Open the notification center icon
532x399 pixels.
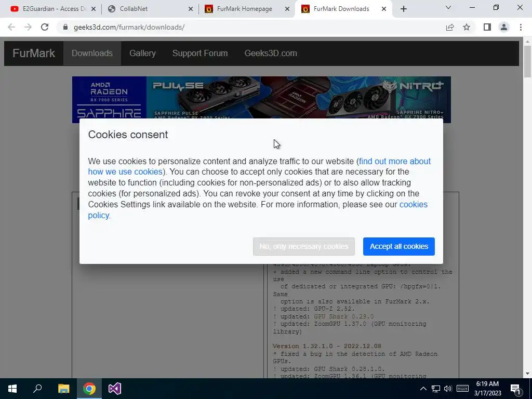tap(515, 389)
